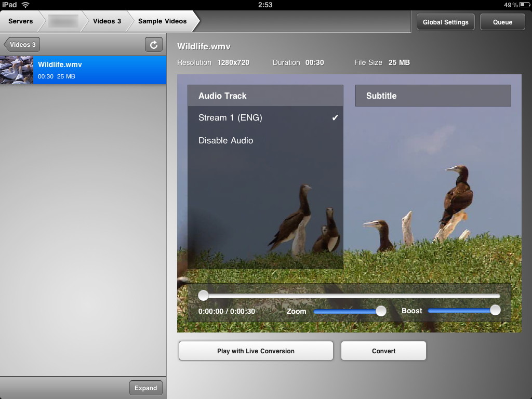Click the Boost slider handle
532x399 pixels.
tap(495, 310)
